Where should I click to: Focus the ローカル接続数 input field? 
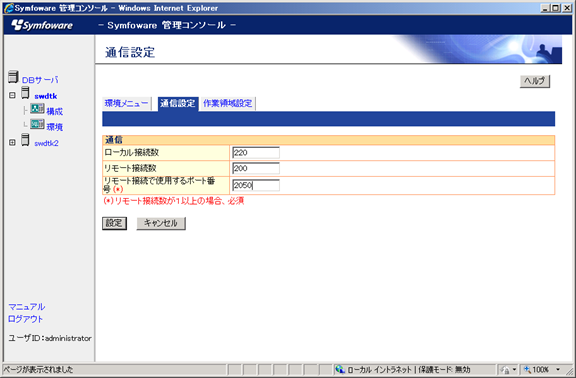(256, 152)
